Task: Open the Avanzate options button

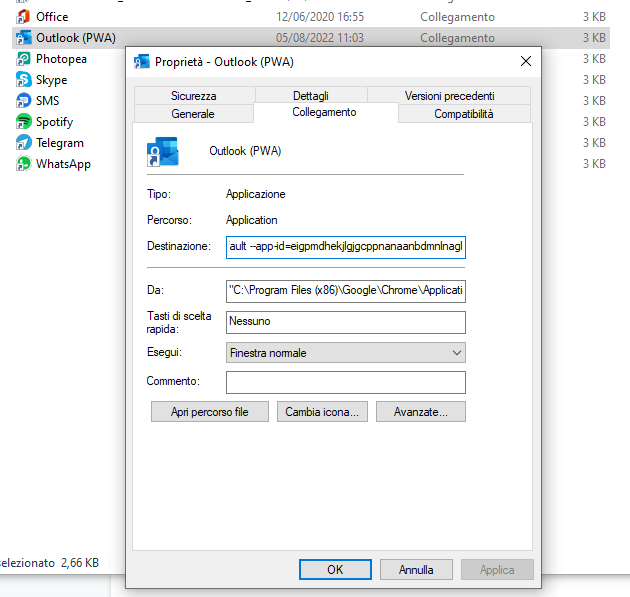Action: point(421,411)
